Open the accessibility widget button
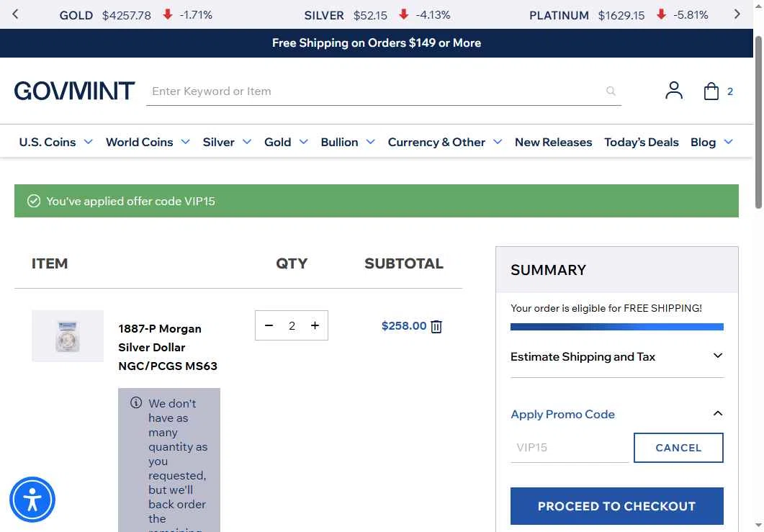Screen dimensions: 764x532 pos(32,500)
